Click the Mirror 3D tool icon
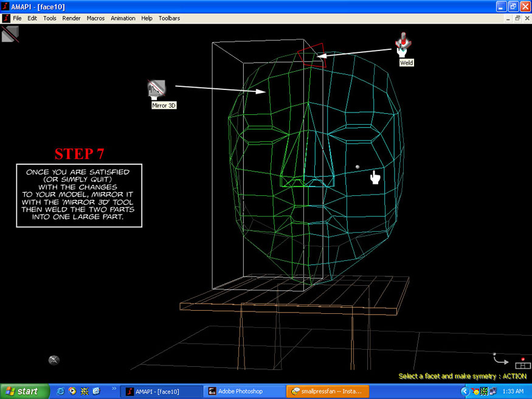 (156, 89)
